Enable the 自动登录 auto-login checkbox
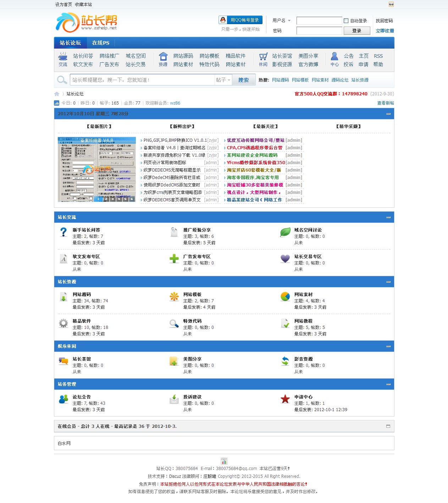 coord(346,21)
